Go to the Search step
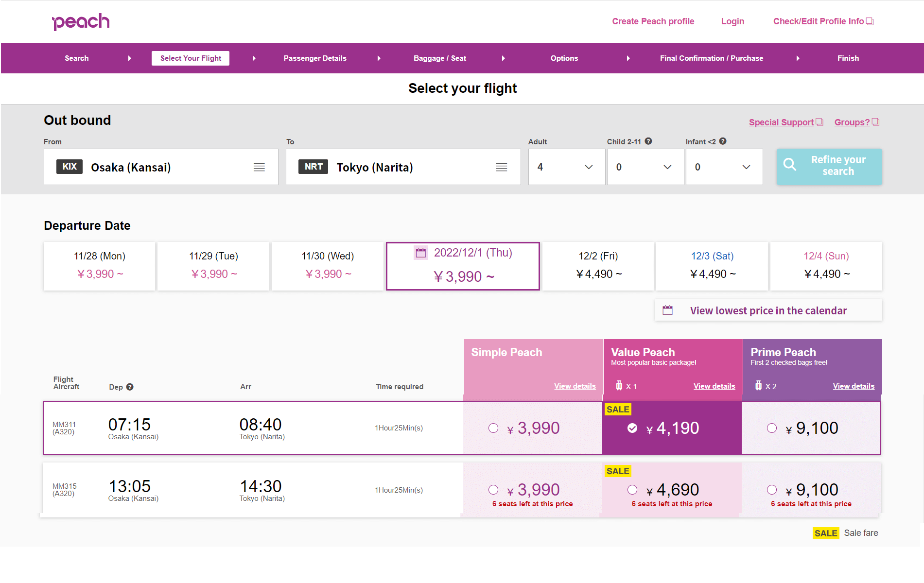924x583 pixels. pyautogui.click(x=77, y=58)
